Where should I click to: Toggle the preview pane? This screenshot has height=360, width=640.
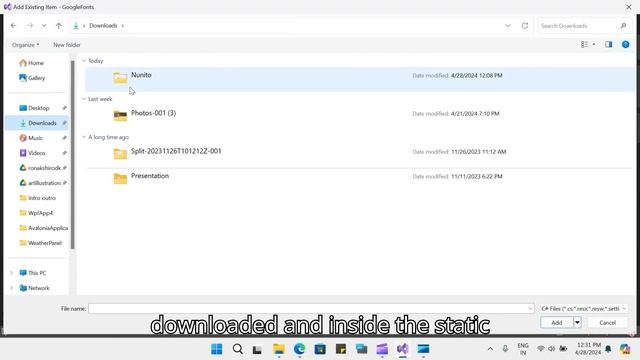(609, 44)
